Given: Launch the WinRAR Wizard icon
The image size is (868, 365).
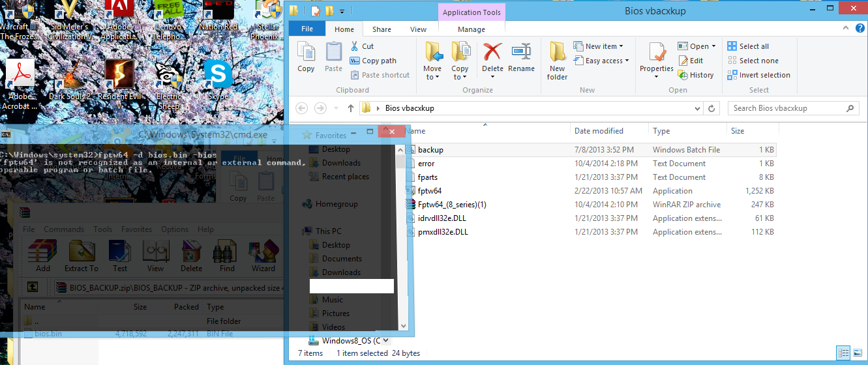Looking at the screenshot, I should pyautogui.click(x=263, y=255).
